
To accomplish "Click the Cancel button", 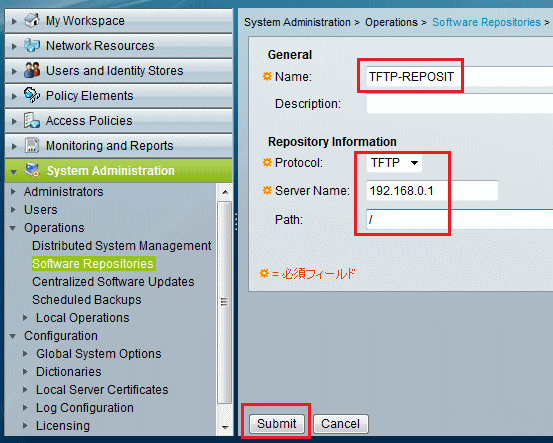I will point(340,424).
